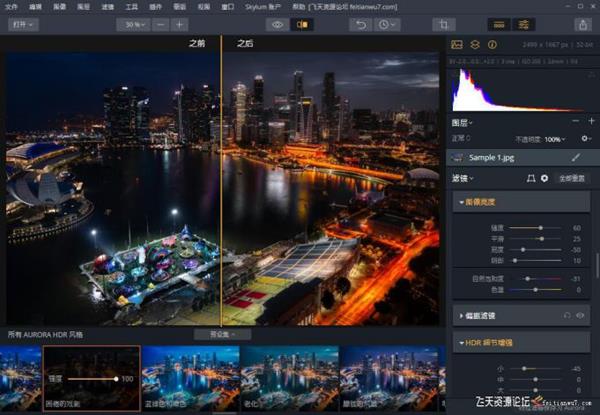Open the 文件 menu

click(12, 6)
